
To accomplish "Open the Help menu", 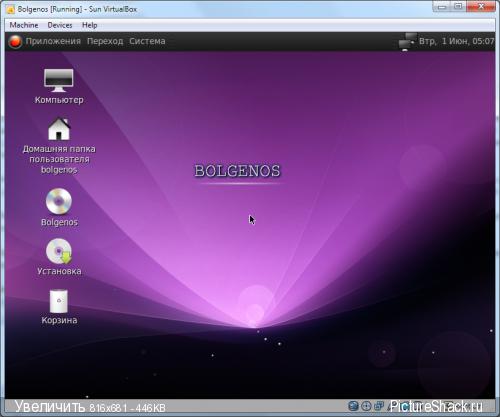I will [90, 25].
